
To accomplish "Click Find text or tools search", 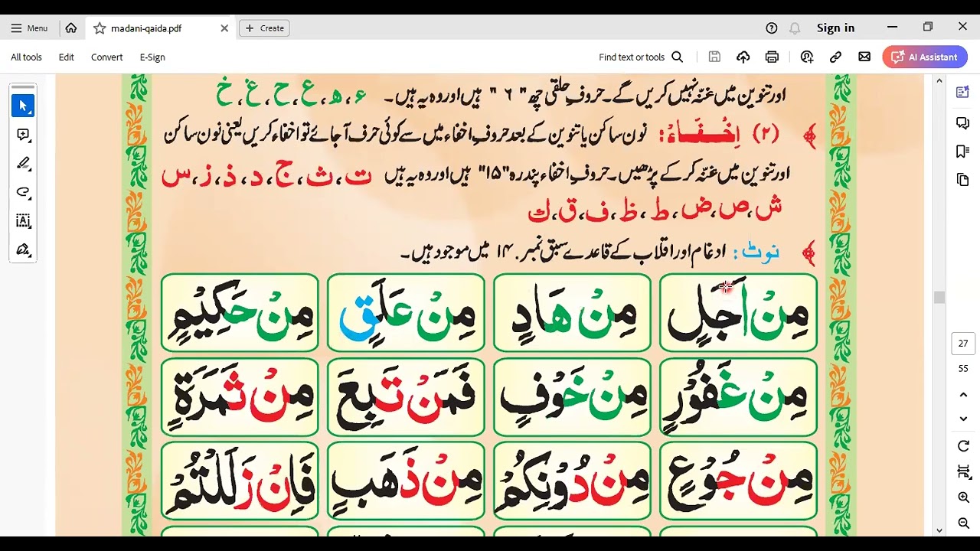I will pyautogui.click(x=641, y=57).
